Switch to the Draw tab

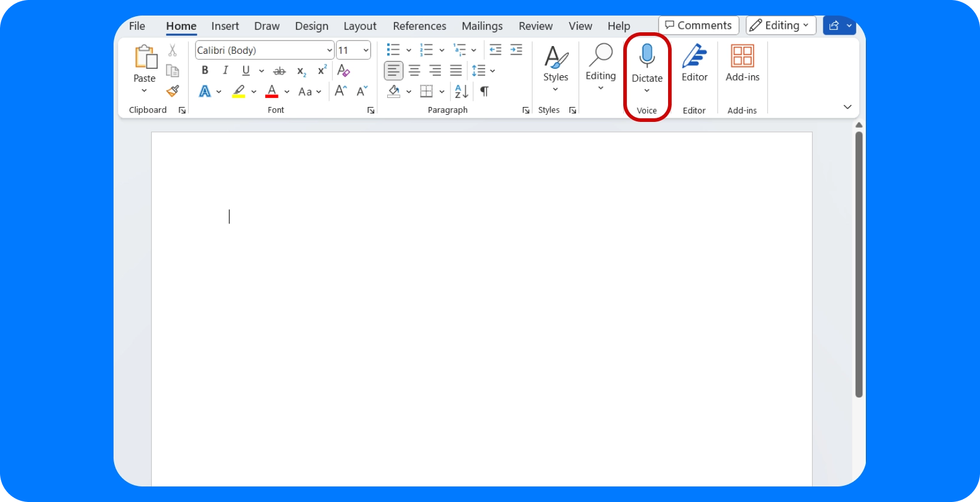click(267, 26)
